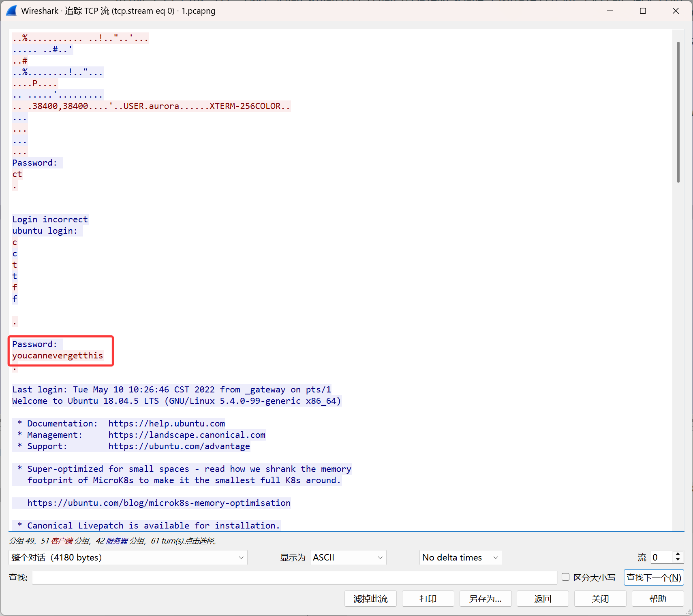
Task: Increase the stream number with up arrow
Action: (x=678, y=554)
